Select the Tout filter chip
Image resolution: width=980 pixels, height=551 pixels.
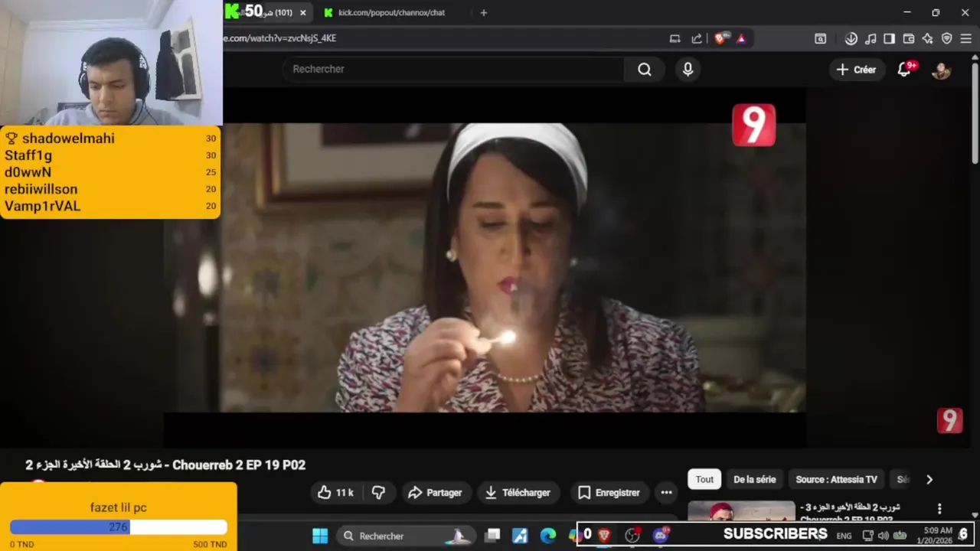click(x=704, y=479)
